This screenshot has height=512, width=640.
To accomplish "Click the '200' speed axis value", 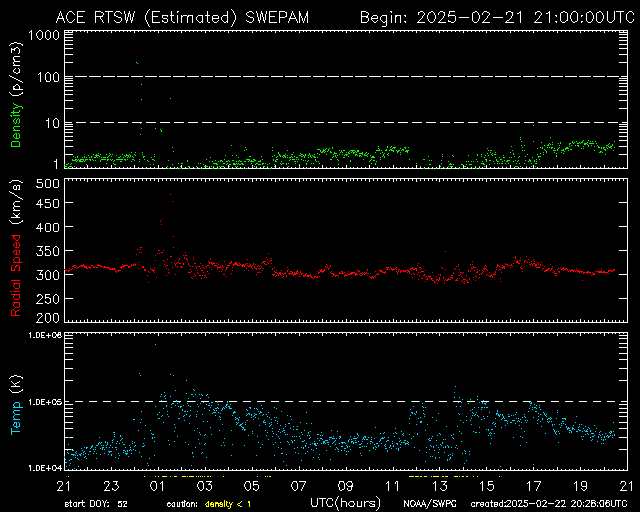I will coord(47,318).
